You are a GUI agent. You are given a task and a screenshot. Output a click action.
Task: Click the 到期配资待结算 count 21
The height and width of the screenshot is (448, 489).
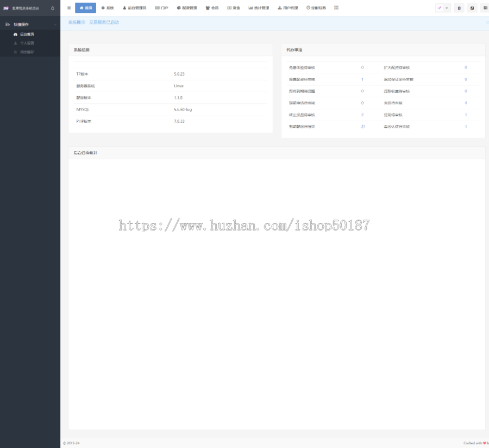pyautogui.click(x=363, y=127)
